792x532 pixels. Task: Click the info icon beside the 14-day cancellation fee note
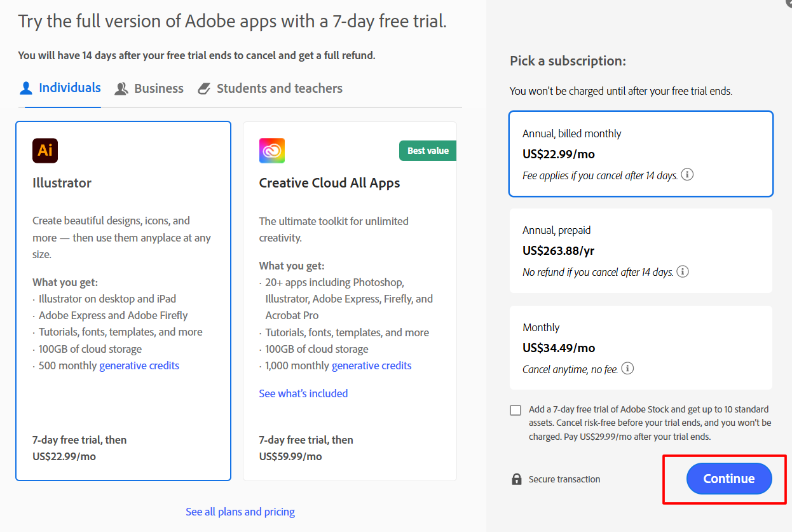click(x=687, y=174)
